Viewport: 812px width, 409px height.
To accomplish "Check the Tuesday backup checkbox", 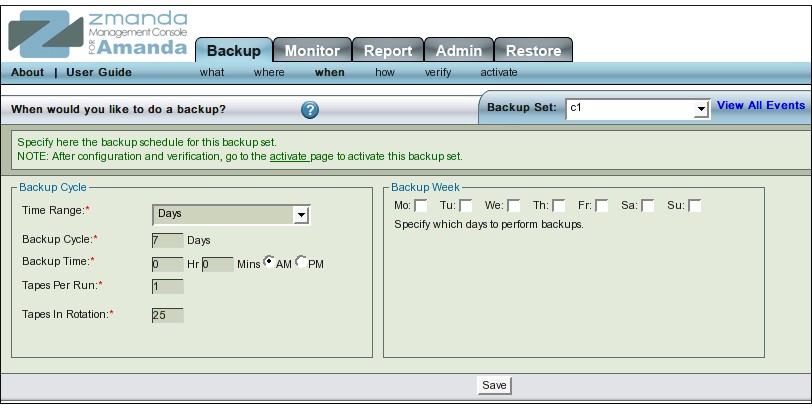I will pos(466,206).
